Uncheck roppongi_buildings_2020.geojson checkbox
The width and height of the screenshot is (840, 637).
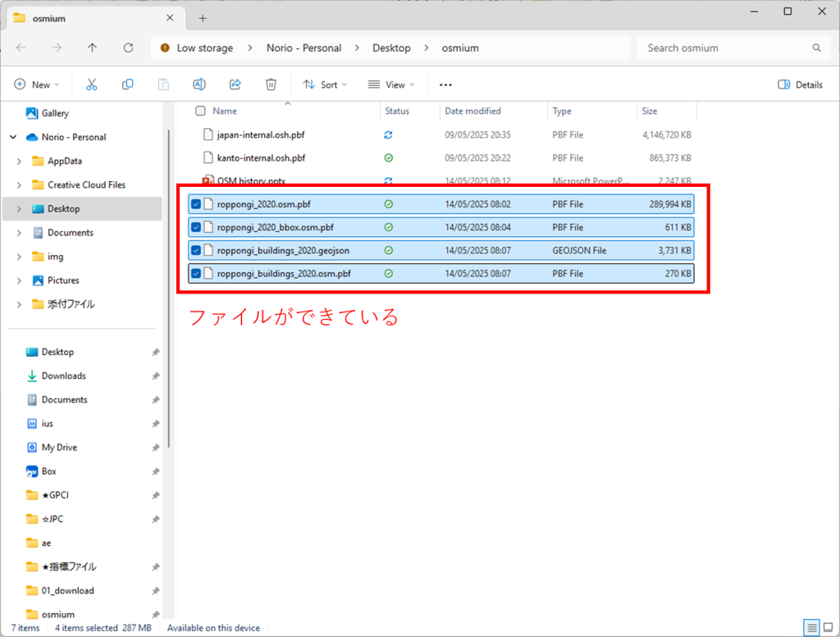click(x=196, y=250)
